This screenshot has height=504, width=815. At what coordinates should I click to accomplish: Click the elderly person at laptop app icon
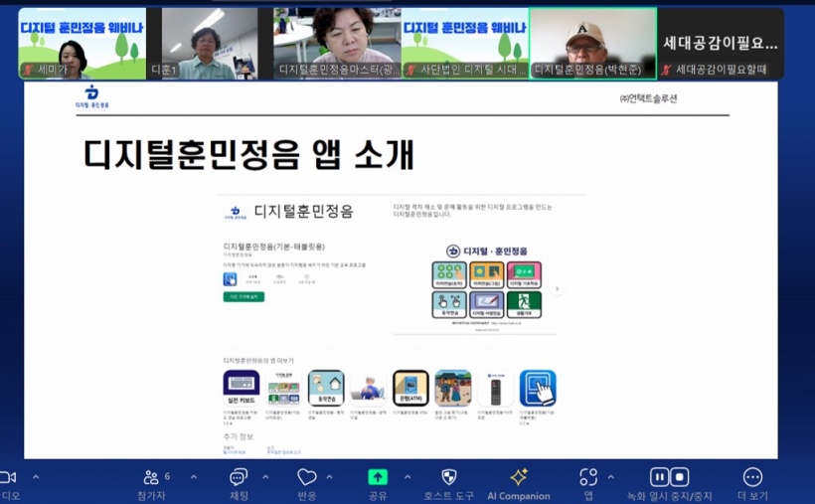point(369,388)
